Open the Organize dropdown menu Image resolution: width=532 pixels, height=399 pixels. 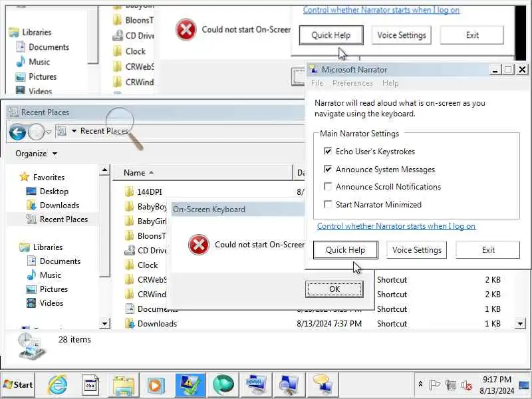37,154
